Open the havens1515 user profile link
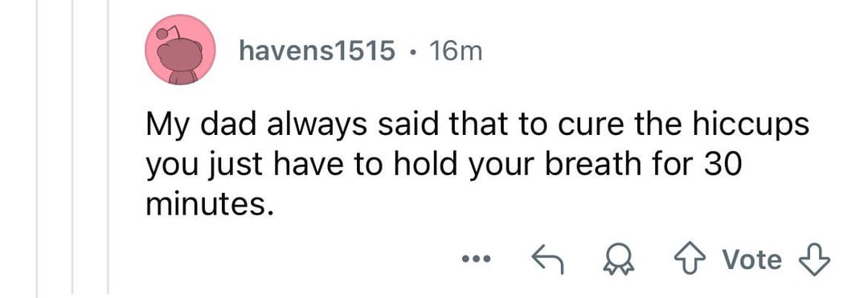The width and height of the screenshot is (868, 298). point(317,51)
